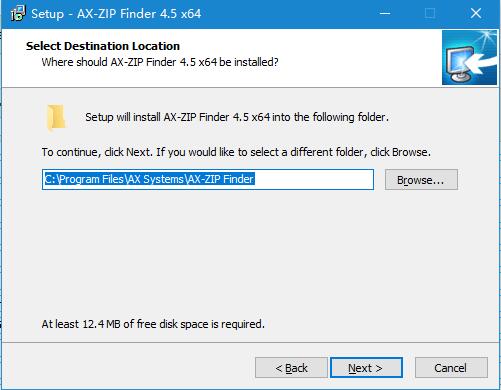Click the highlighted C:\Program Files path text
Screen dimensions: 501x390
tap(149, 179)
